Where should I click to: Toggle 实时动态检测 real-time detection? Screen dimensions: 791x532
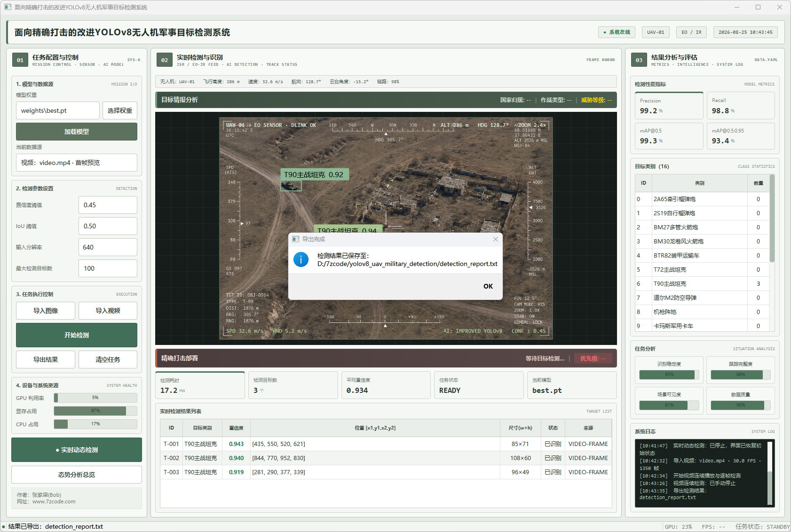(x=77, y=450)
